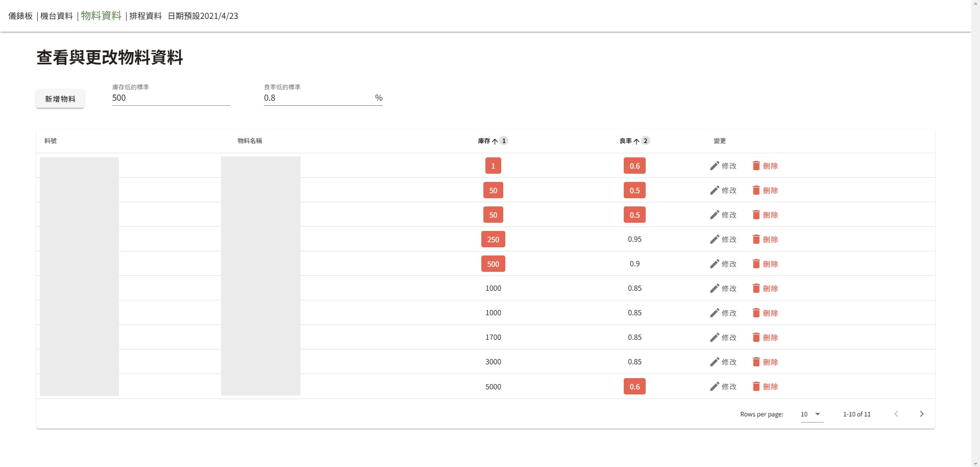Focus 庫存低的標準 input field
980x467 pixels.
click(171, 98)
